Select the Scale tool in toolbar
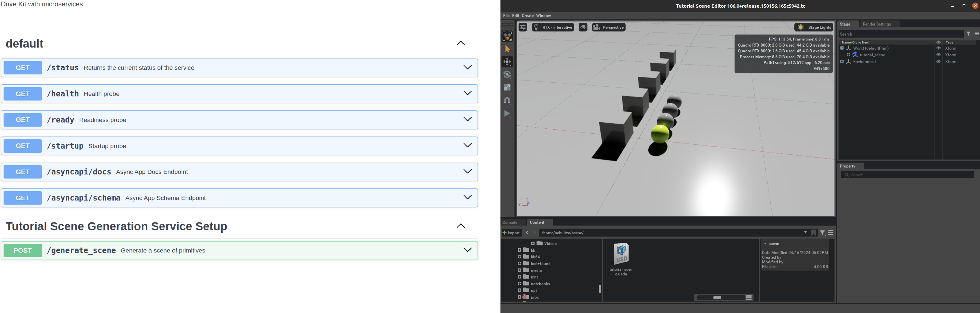 tap(507, 87)
